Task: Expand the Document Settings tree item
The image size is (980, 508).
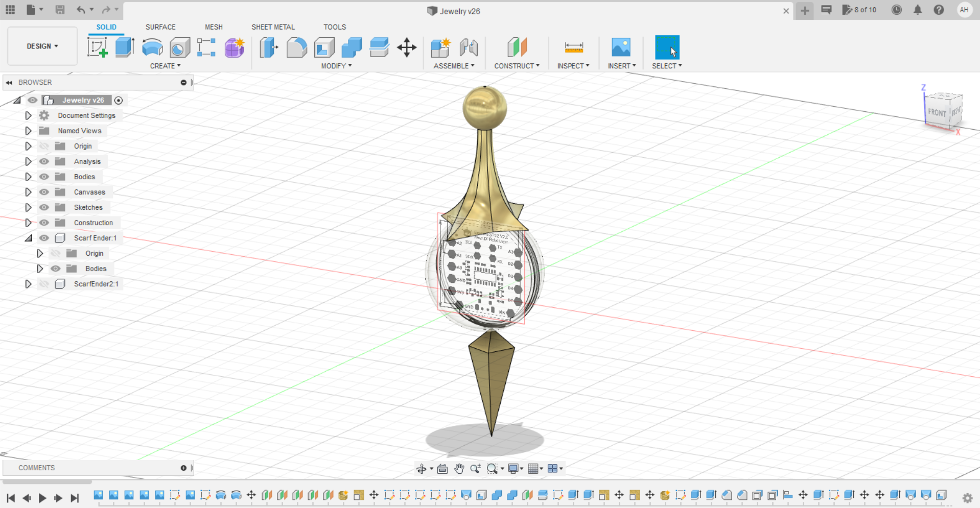Action: coord(28,115)
